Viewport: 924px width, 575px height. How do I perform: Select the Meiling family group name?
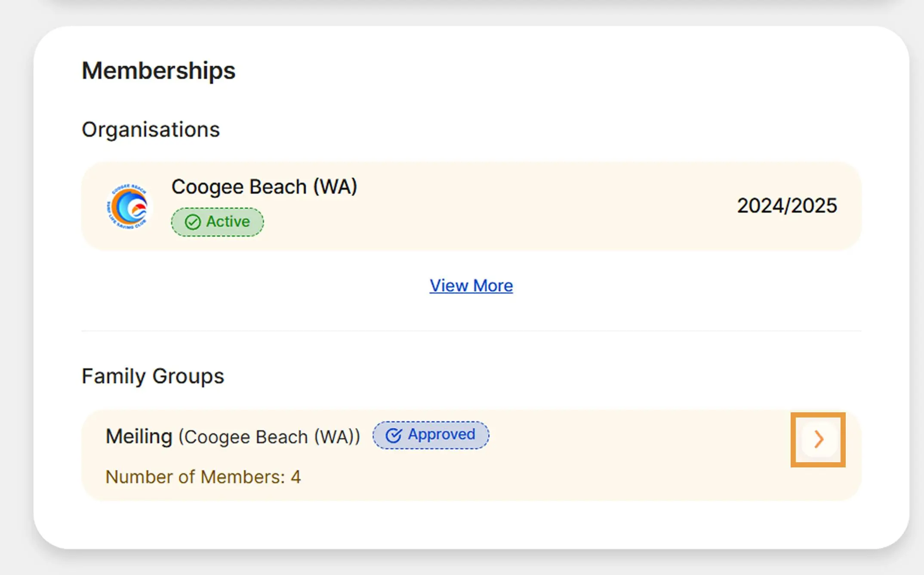pyautogui.click(x=139, y=436)
